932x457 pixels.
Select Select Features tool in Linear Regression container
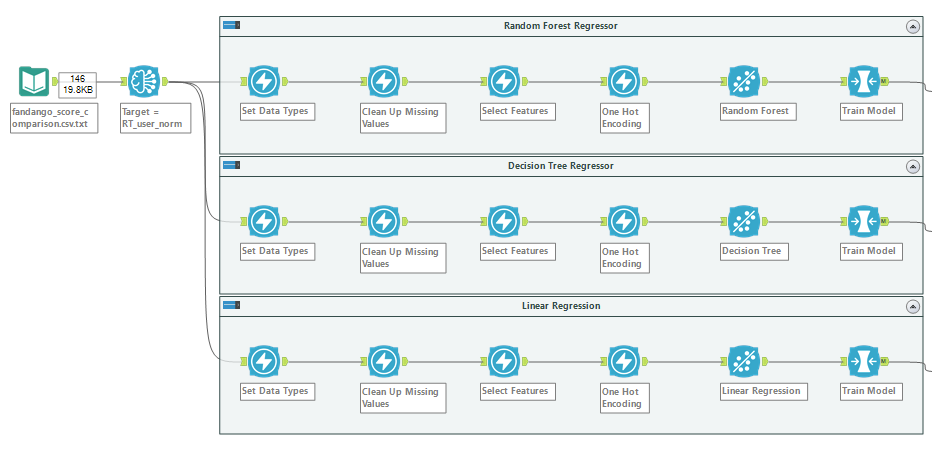[x=503, y=362]
